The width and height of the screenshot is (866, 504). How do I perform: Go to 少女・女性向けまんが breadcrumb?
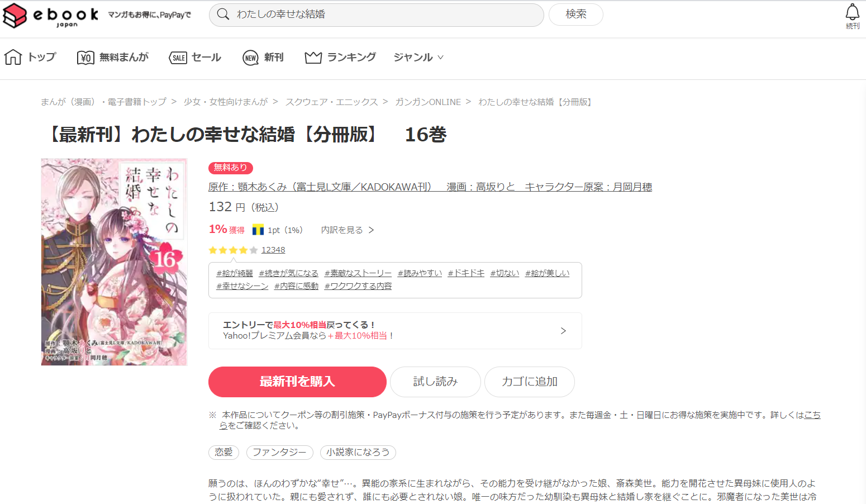pyautogui.click(x=226, y=102)
